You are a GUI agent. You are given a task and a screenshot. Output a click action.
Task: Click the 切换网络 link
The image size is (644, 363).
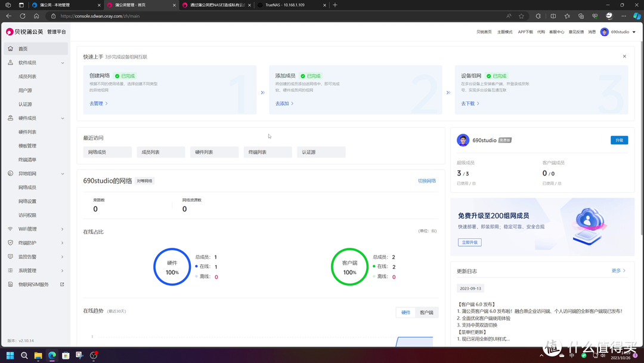tap(426, 181)
